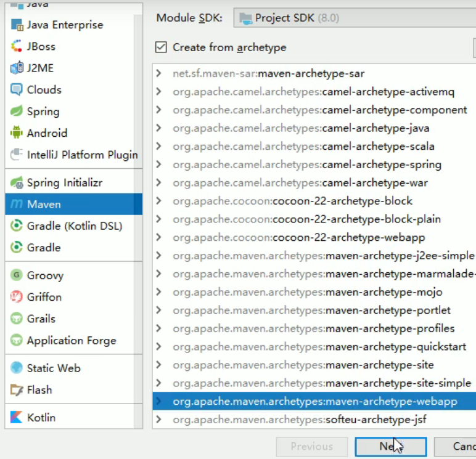
Task: Select Grails project type label
Action: 41,319
